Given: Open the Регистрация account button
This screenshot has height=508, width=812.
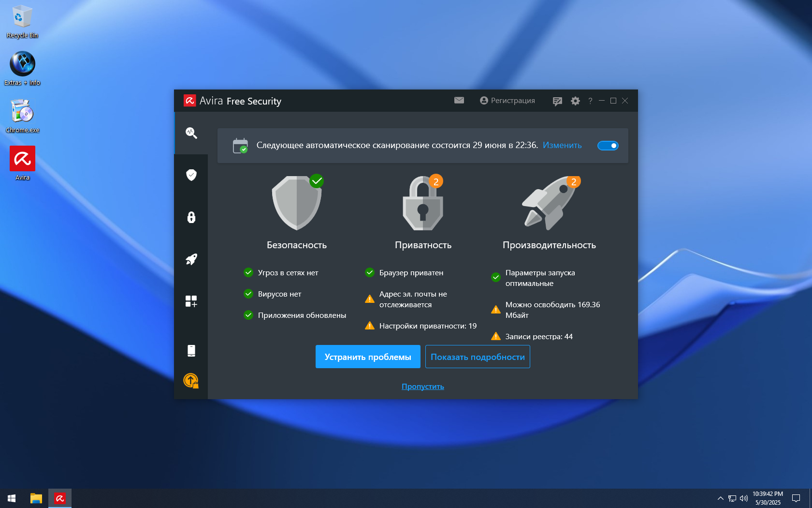Looking at the screenshot, I should click(507, 100).
